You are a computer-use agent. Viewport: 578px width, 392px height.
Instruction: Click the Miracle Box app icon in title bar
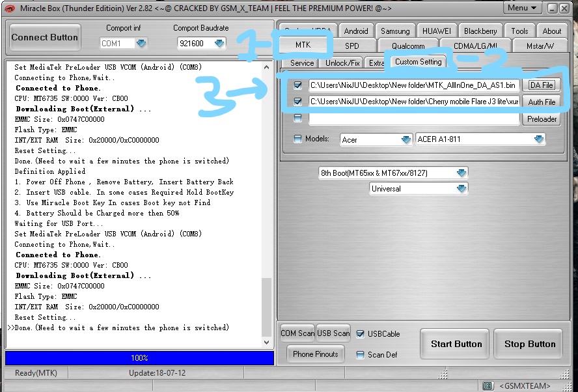coord(8,8)
